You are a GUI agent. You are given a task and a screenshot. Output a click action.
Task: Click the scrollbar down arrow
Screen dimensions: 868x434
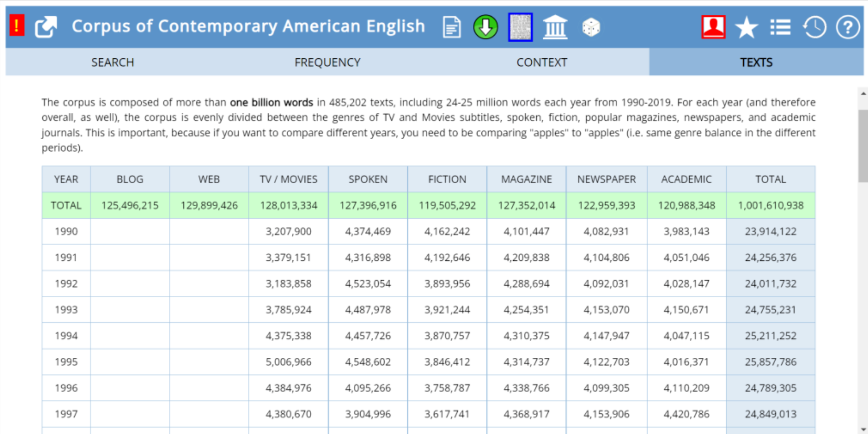(863, 429)
